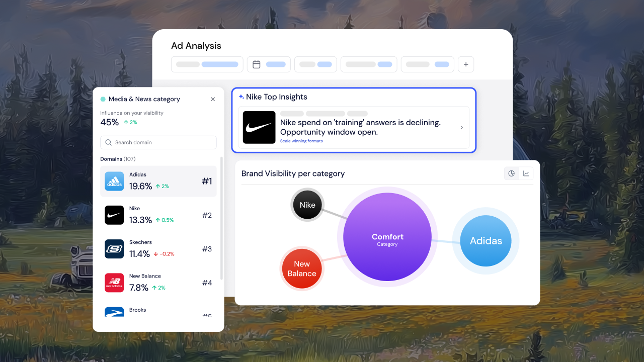The image size is (644, 362).
Task: Expand the Nike insight with the right chevron
Action: 462,127
